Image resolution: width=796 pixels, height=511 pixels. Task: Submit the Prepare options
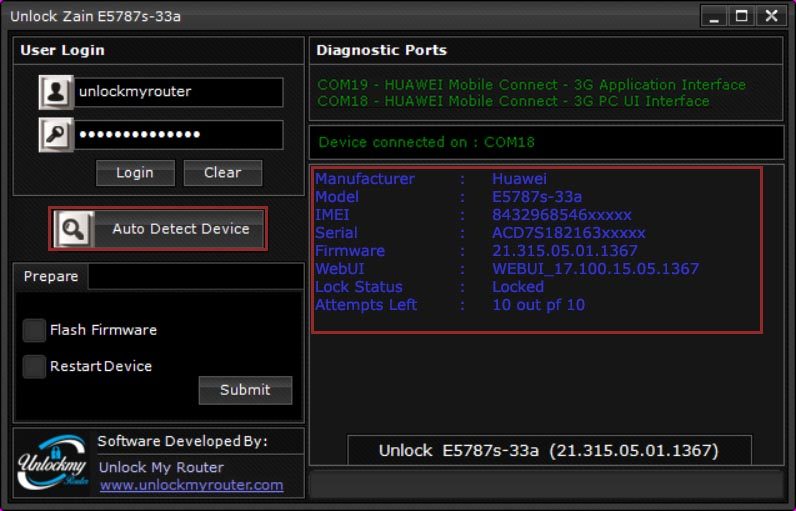245,390
